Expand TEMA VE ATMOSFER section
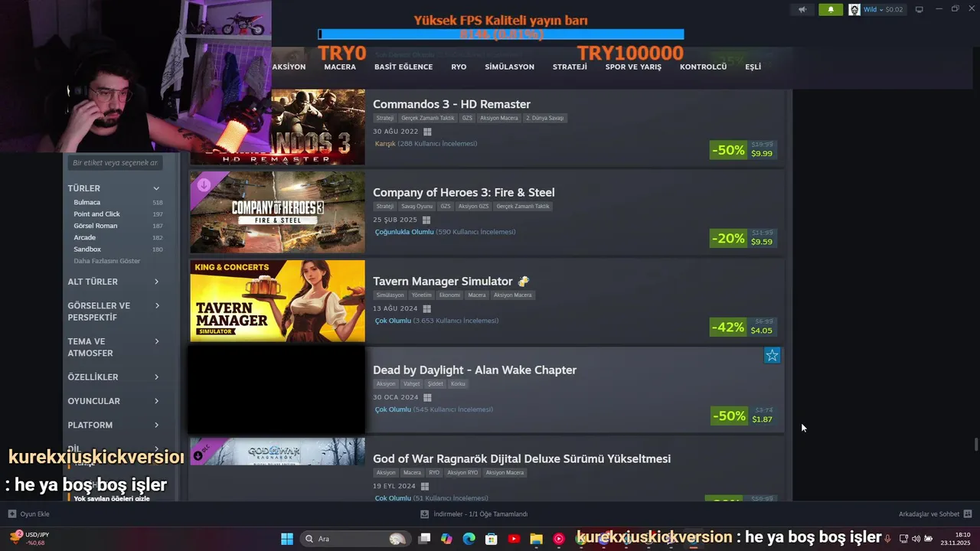 coord(156,341)
